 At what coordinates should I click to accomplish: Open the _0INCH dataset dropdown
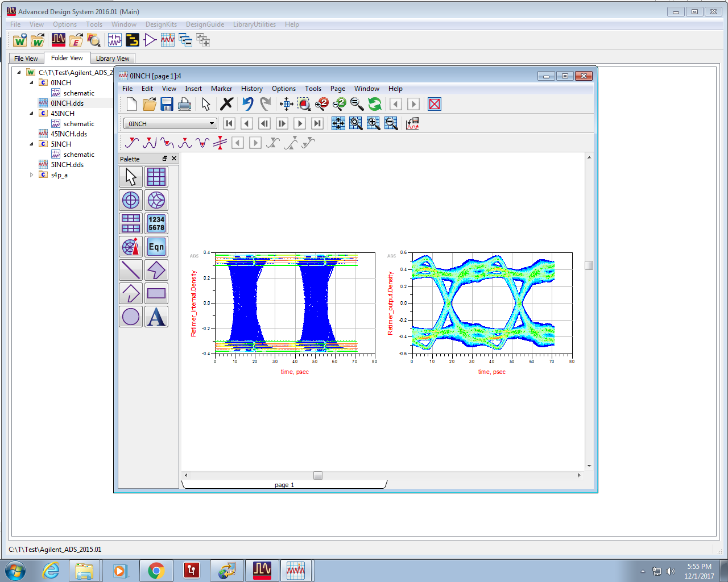(x=170, y=123)
